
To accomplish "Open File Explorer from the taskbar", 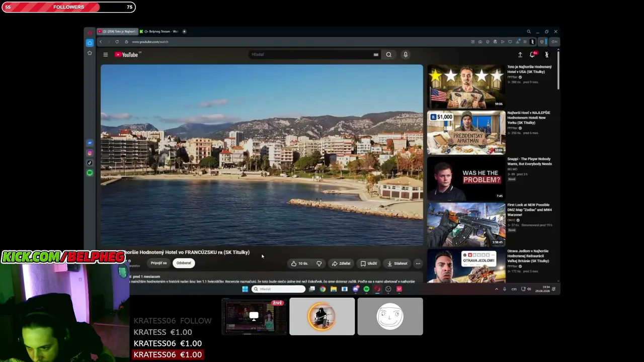I will [x=334, y=289].
